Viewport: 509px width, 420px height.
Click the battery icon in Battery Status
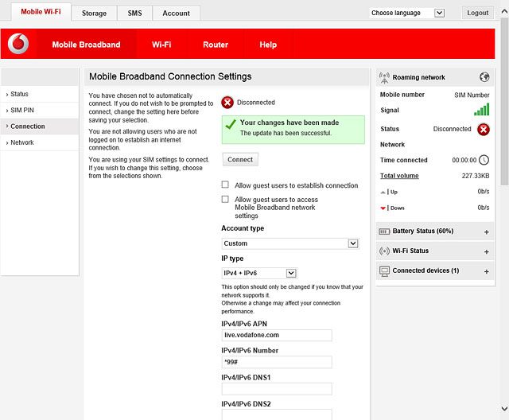click(x=384, y=231)
